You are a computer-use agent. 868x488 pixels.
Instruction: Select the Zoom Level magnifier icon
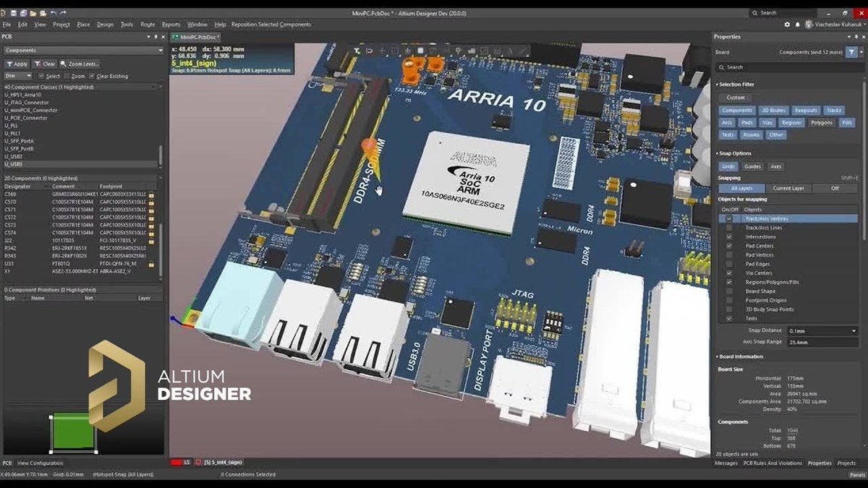coord(63,64)
